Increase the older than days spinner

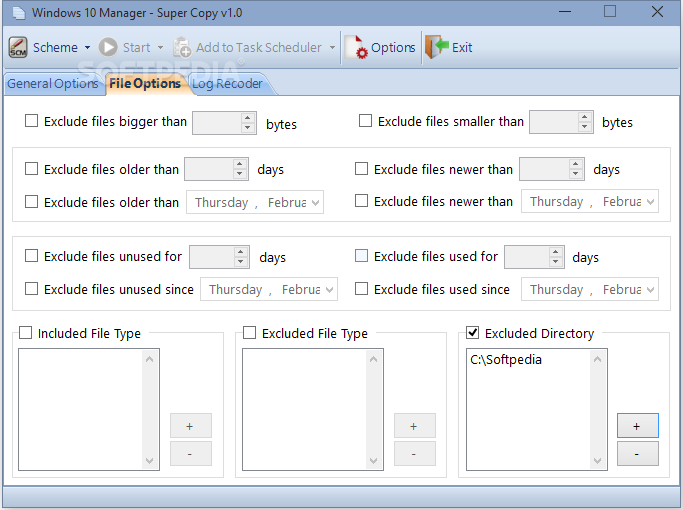pos(240,164)
